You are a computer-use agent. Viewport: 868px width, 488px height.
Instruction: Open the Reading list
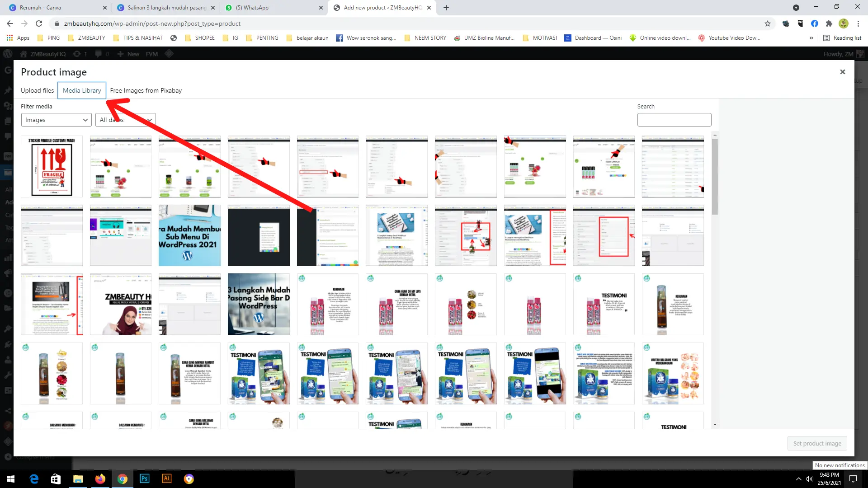pyautogui.click(x=842, y=38)
